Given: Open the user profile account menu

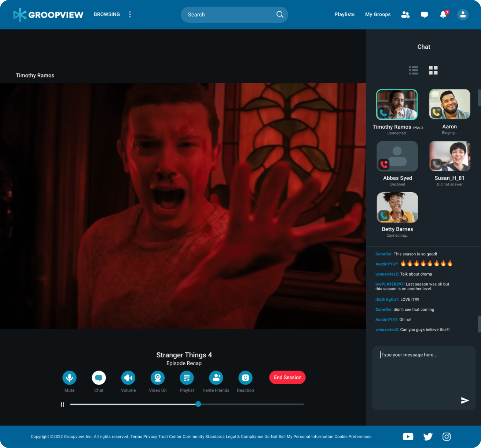Looking at the screenshot, I should click(463, 15).
